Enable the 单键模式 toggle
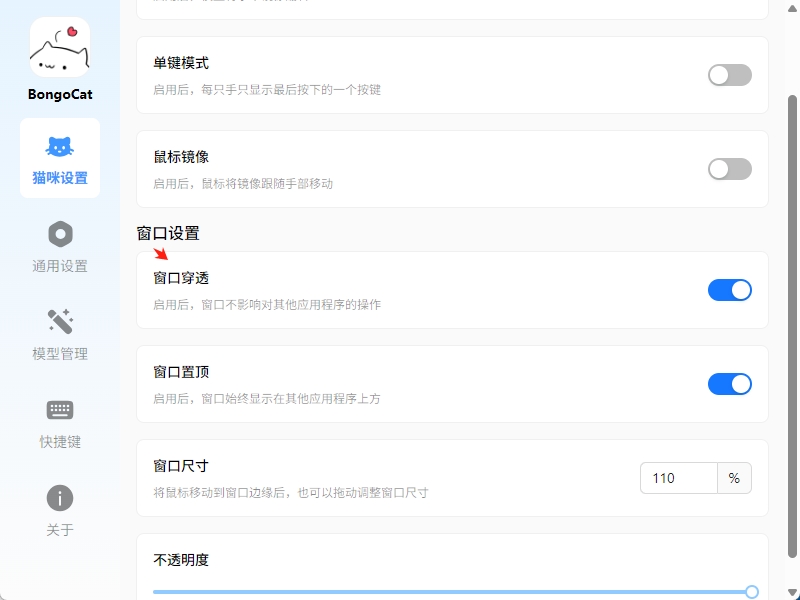Image resolution: width=800 pixels, height=600 pixels. coord(729,75)
